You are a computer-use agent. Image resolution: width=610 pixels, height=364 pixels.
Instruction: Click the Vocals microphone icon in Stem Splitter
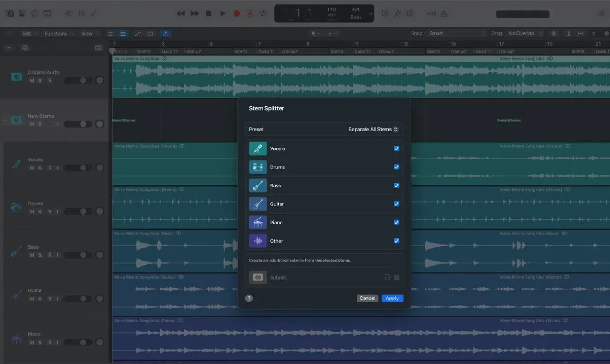click(258, 149)
